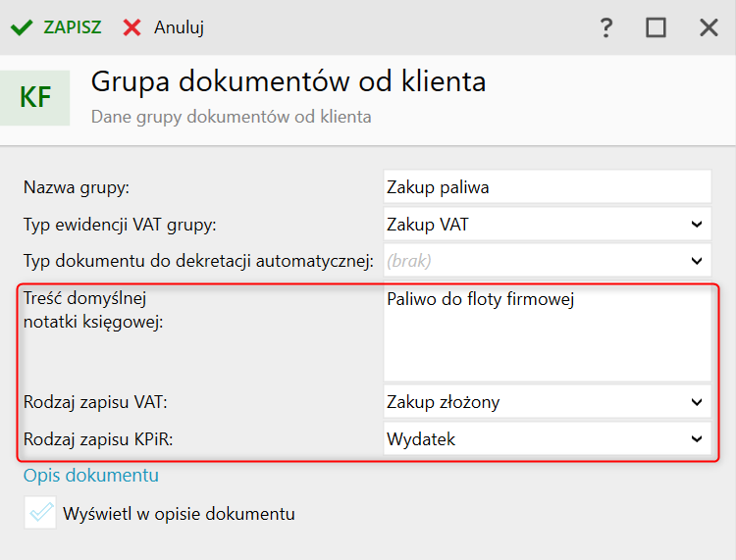Click the green KF logo tile
Viewport: 736px width, 560px height.
pos(35,97)
